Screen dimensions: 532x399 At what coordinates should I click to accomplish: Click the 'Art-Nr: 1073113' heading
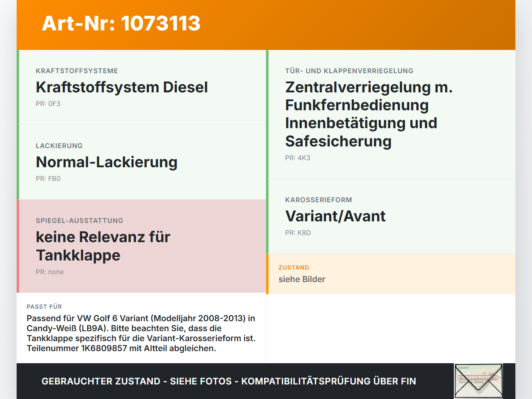pyautogui.click(x=121, y=23)
